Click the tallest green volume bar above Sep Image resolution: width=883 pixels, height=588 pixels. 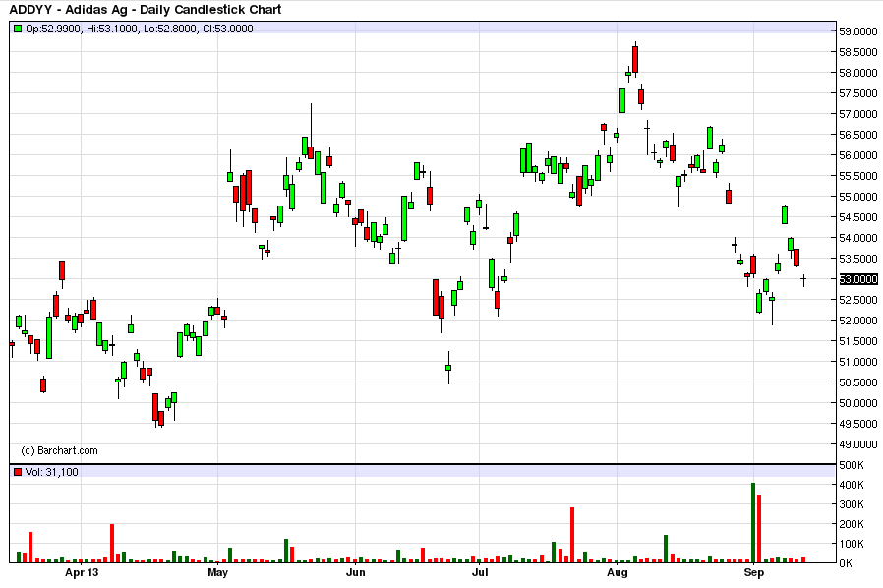coord(753,523)
